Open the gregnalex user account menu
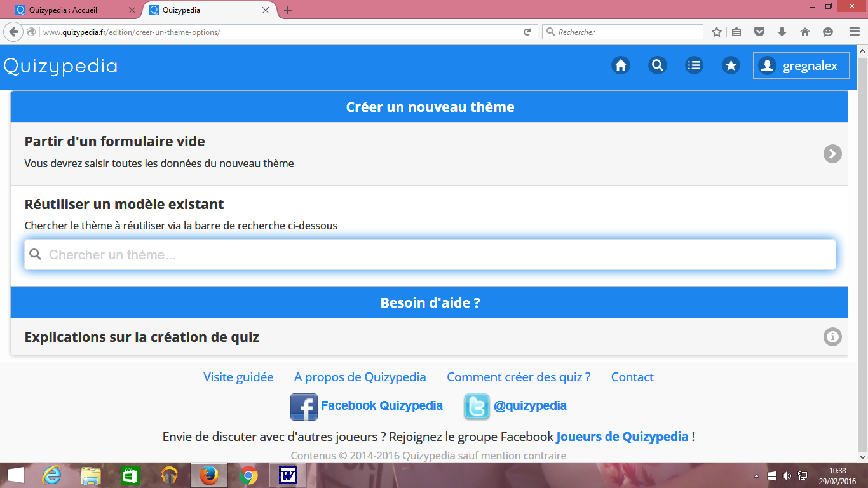 click(801, 65)
